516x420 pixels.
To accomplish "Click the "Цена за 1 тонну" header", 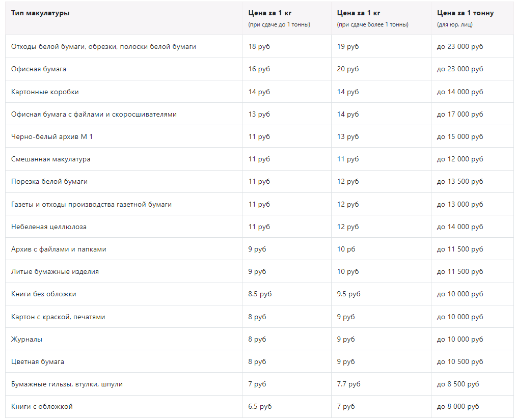I will pos(465,13).
